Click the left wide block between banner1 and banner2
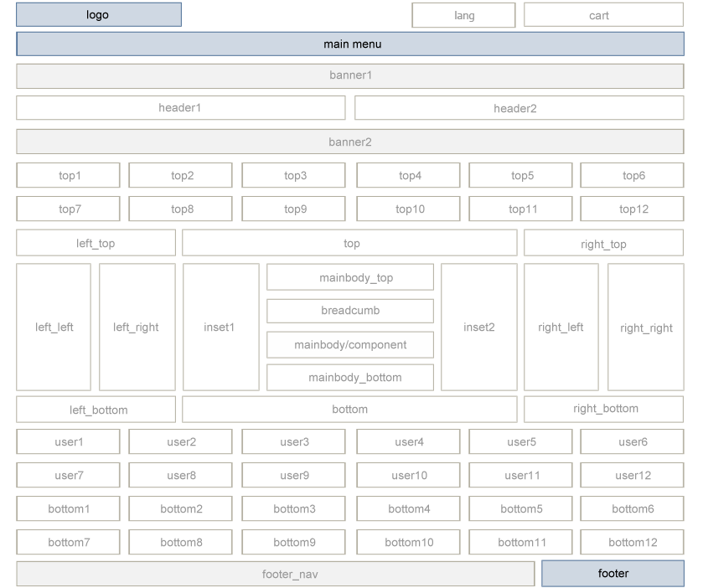The height and width of the screenshot is (588, 703). (180, 108)
